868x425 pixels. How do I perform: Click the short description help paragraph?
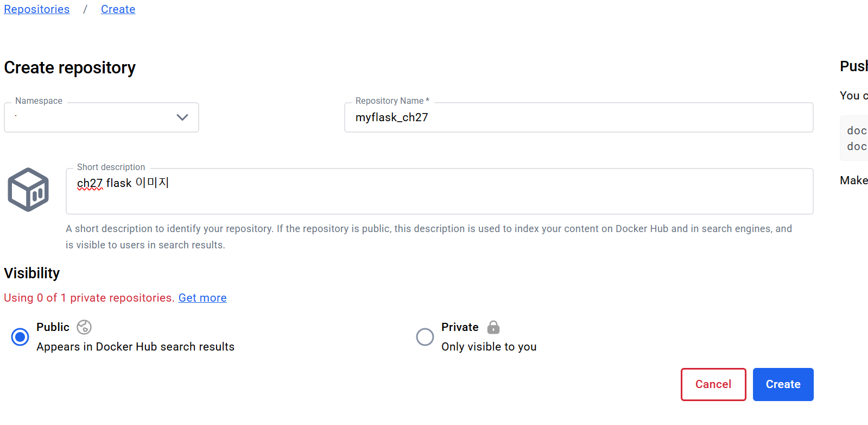pos(429,237)
